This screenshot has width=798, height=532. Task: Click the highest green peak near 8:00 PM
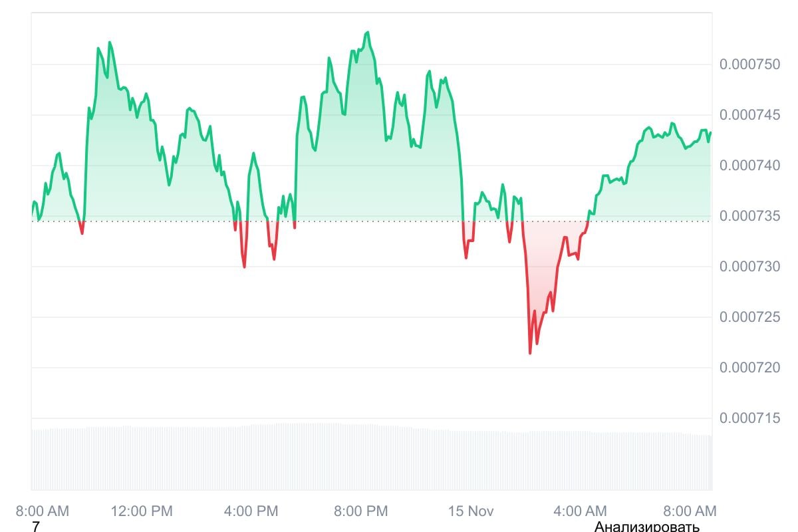[368, 33]
